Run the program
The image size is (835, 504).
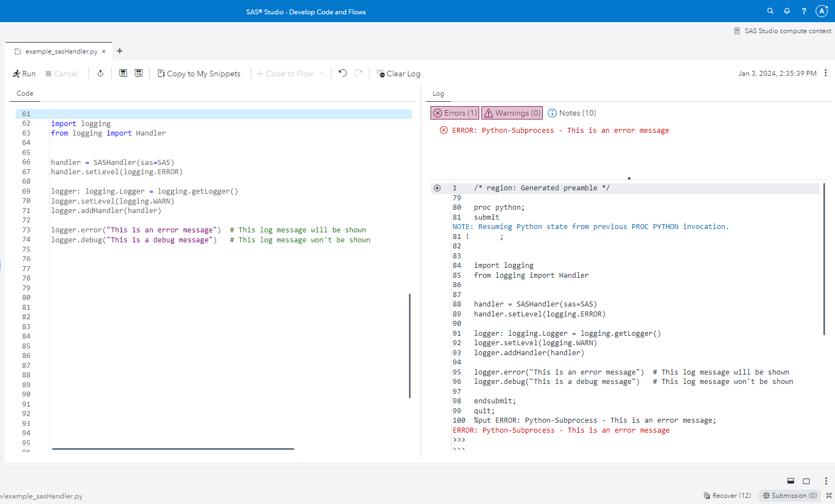pos(24,74)
